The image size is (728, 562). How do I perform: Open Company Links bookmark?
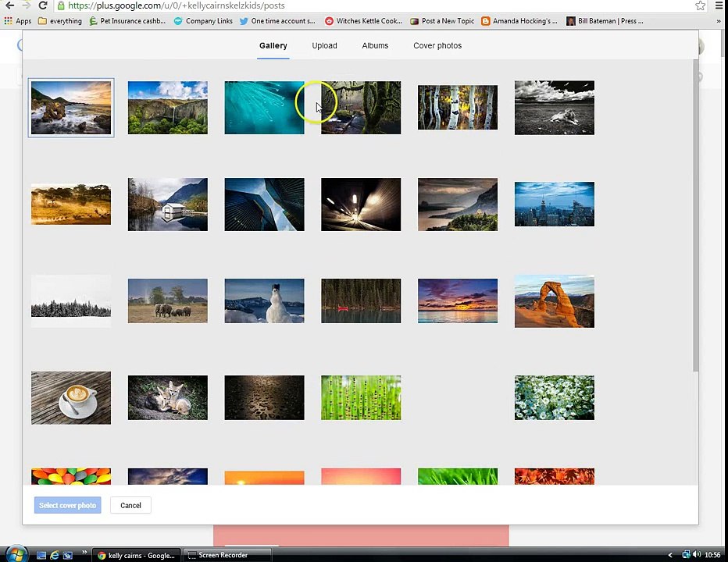pos(203,21)
